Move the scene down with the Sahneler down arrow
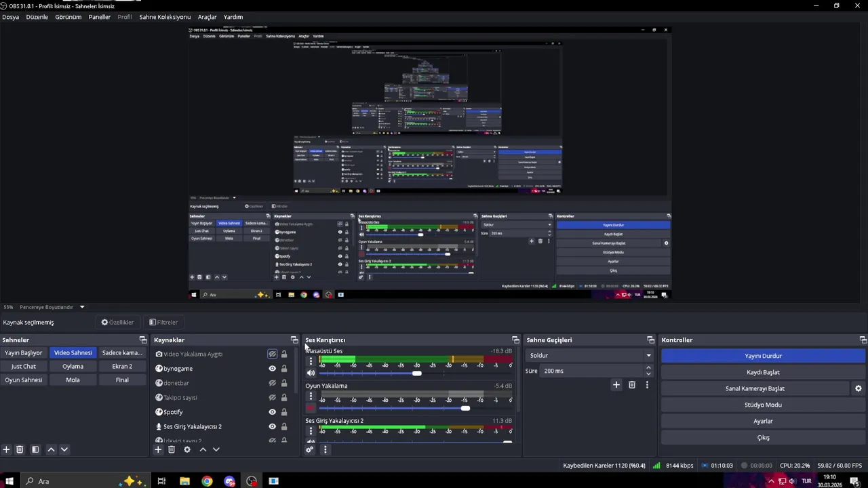This screenshot has height=488, width=868. pyautogui.click(x=64, y=449)
